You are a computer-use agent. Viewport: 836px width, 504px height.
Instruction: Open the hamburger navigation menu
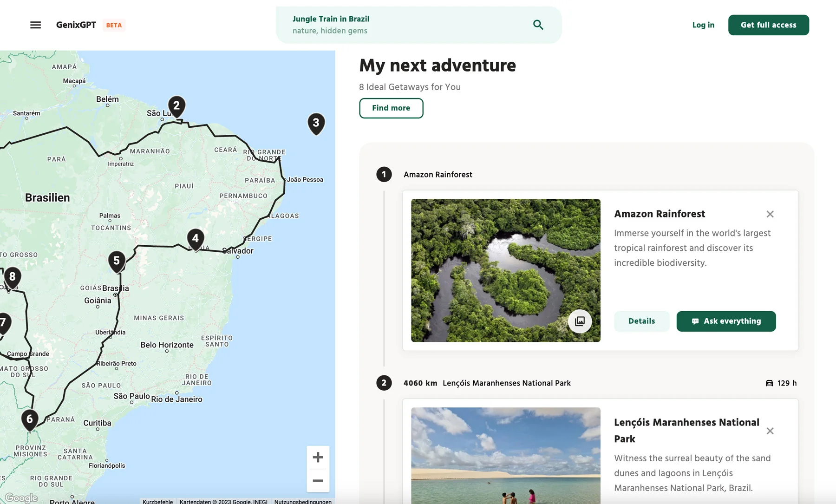tap(35, 25)
